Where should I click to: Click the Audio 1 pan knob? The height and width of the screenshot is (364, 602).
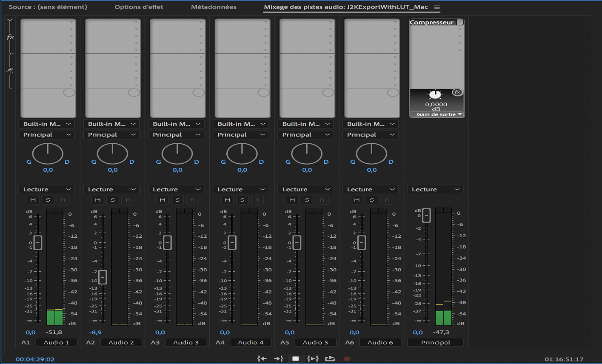coord(48,154)
